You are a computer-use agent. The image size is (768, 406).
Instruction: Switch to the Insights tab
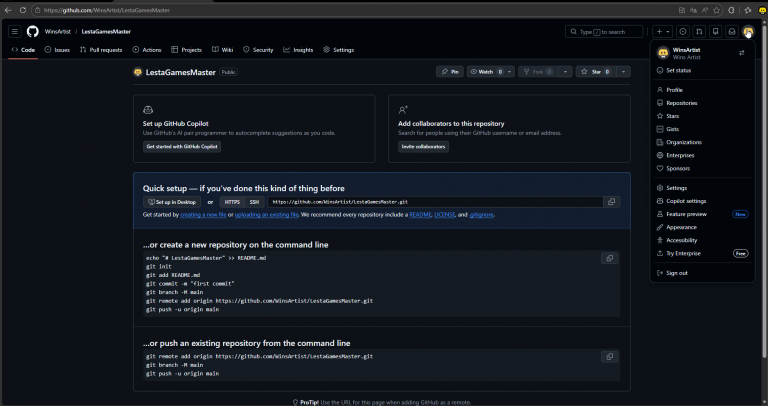tap(298, 50)
